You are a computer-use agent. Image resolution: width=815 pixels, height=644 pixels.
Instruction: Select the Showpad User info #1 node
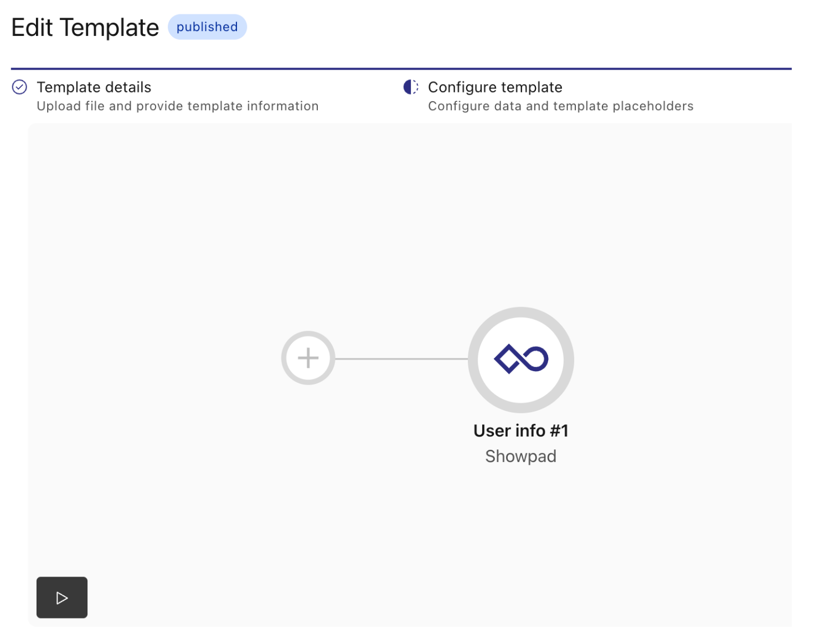click(520, 360)
